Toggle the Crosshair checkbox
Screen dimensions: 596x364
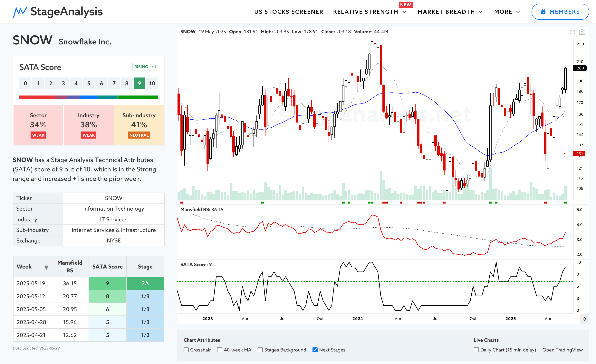[x=186, y=350]
